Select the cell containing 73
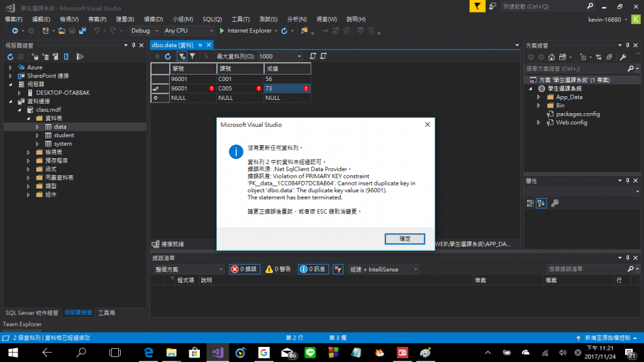Image resolution: width=644 pixels, height=362 pixels. [287, 88]
